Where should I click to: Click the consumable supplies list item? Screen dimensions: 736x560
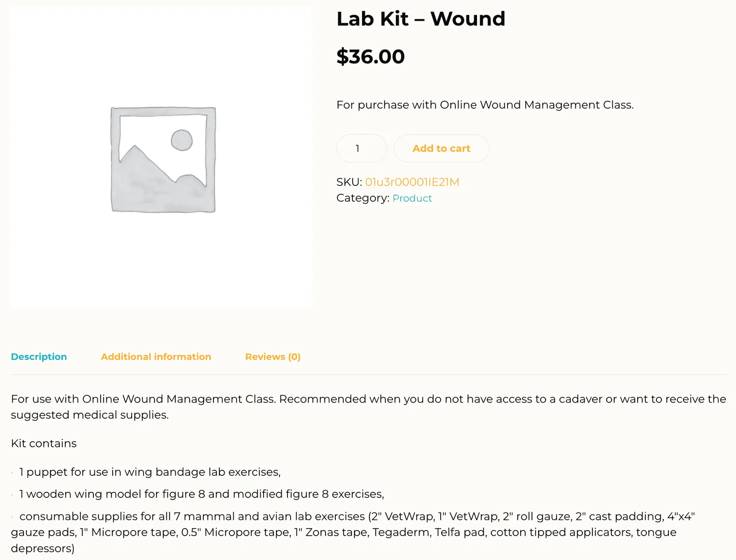353,532
